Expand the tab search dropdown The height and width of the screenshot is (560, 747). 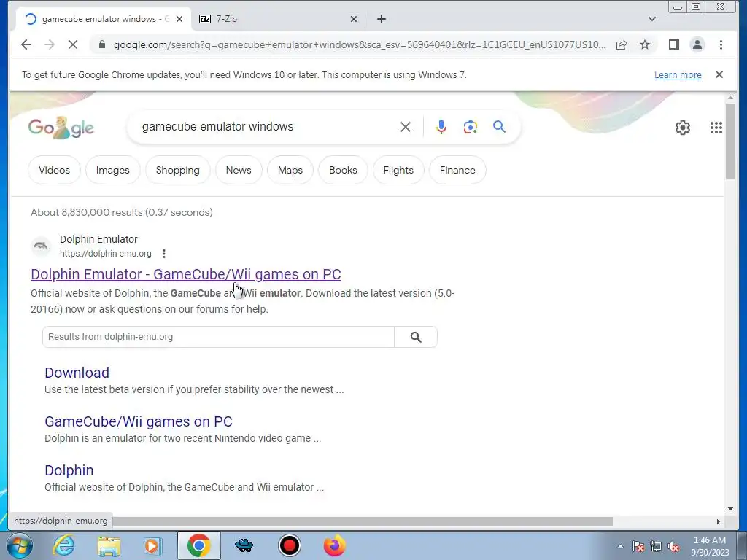(x=652, y=19)
